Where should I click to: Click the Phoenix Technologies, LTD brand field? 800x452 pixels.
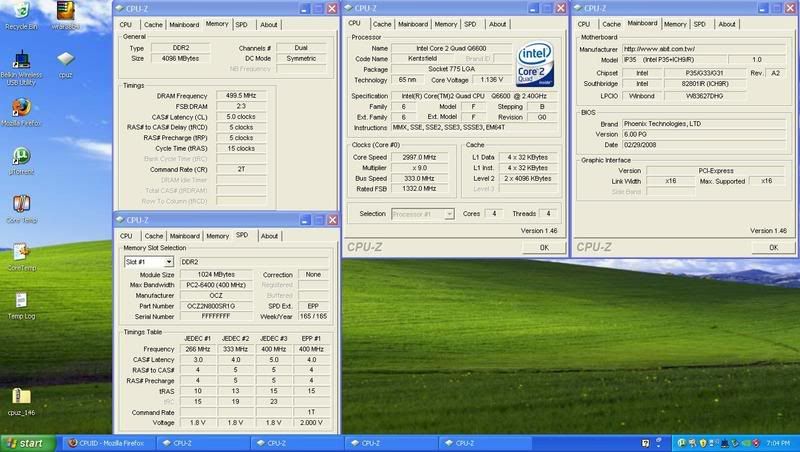pos(704,123)
